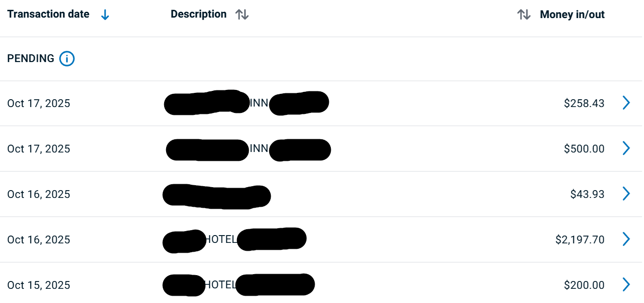Click the Description column header text
644x303 pixels.
pos(198,14)
